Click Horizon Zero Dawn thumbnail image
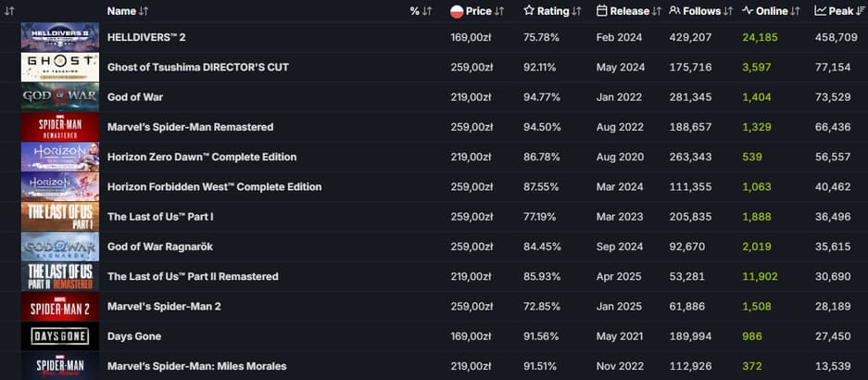The image size is (868, 380). [60, 157]
